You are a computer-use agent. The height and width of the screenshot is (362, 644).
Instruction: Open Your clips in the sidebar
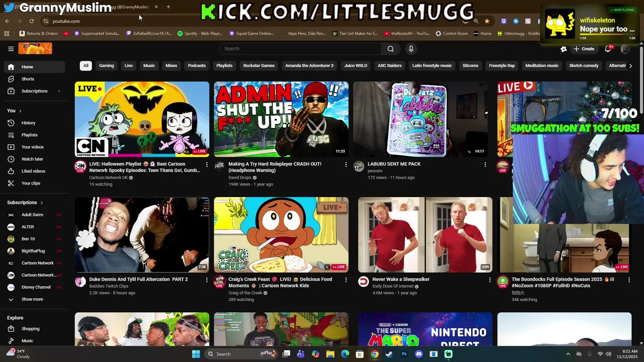tap(34, 183)
